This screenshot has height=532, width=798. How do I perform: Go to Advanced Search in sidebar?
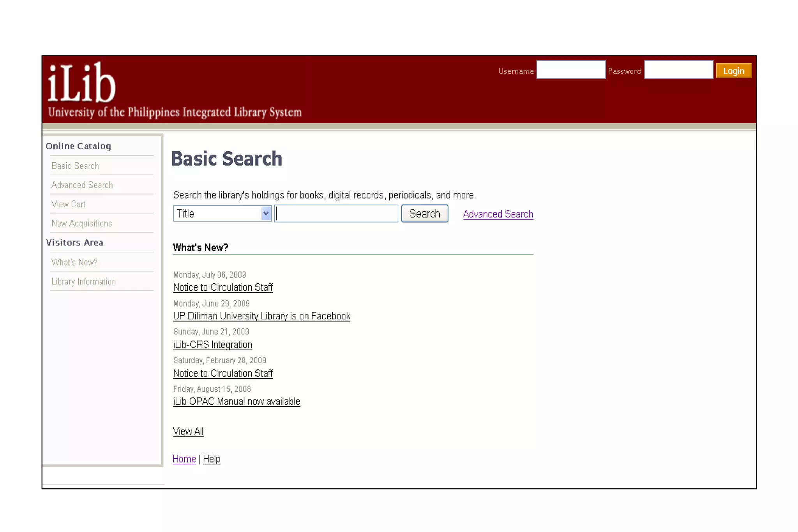click(x=82, y=185)
